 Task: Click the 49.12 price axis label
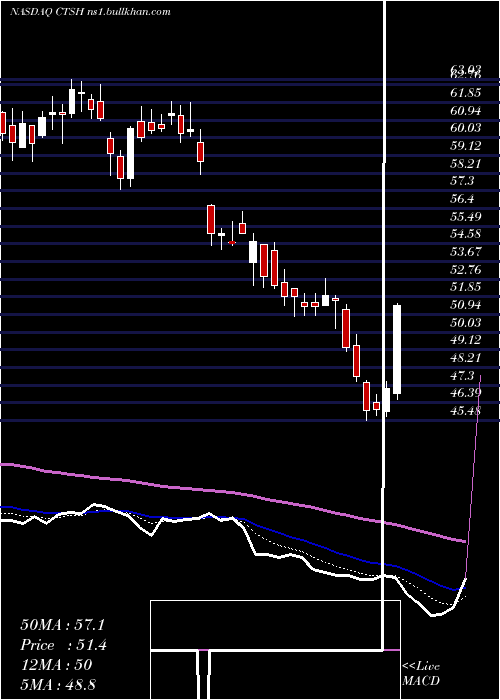[x=466, y=340]
